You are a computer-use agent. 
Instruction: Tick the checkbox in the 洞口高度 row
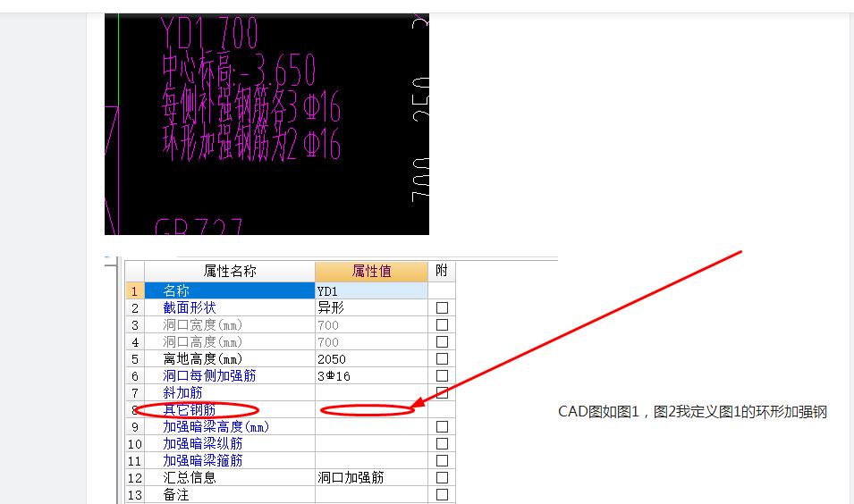click(442, 341)
